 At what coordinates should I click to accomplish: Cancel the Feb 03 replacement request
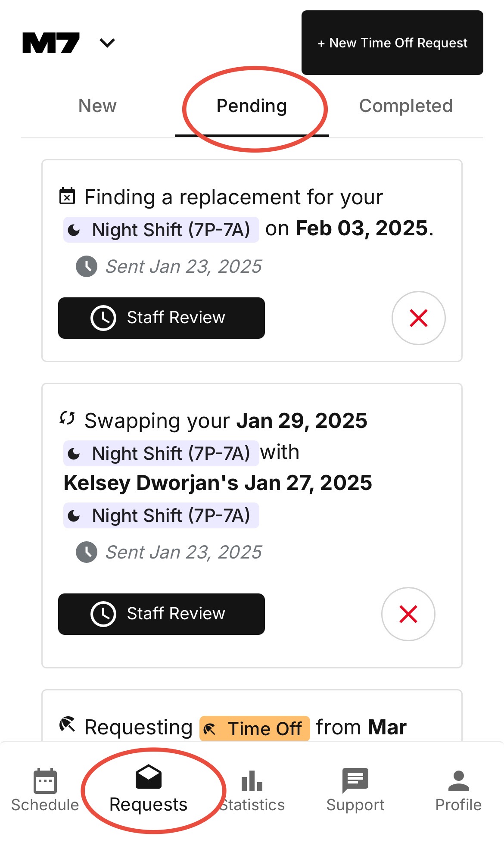coord(418,318)
